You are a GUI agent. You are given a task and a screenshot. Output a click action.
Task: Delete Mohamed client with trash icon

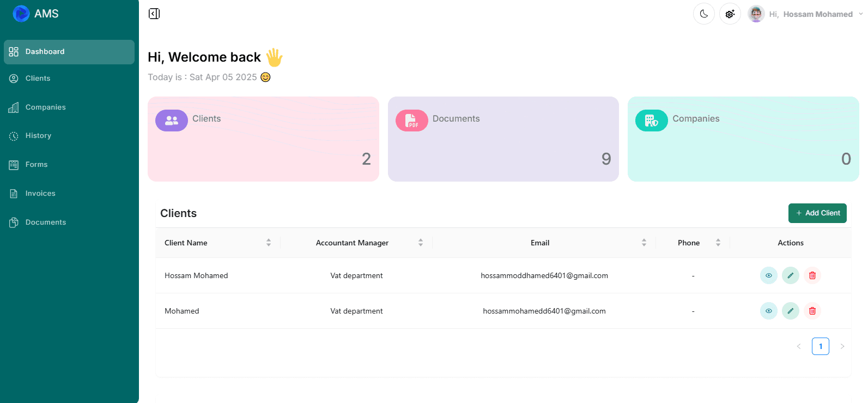click(x=812, y=311)
